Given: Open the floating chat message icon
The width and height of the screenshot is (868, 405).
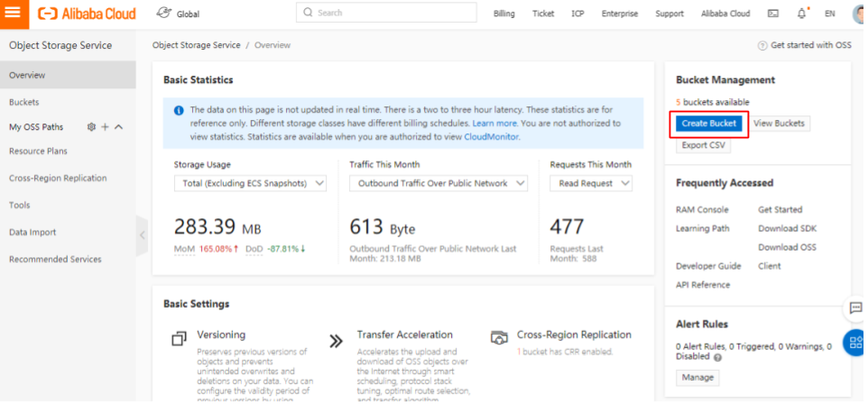Looking at the screenshot, I should [x=856, y=308].
